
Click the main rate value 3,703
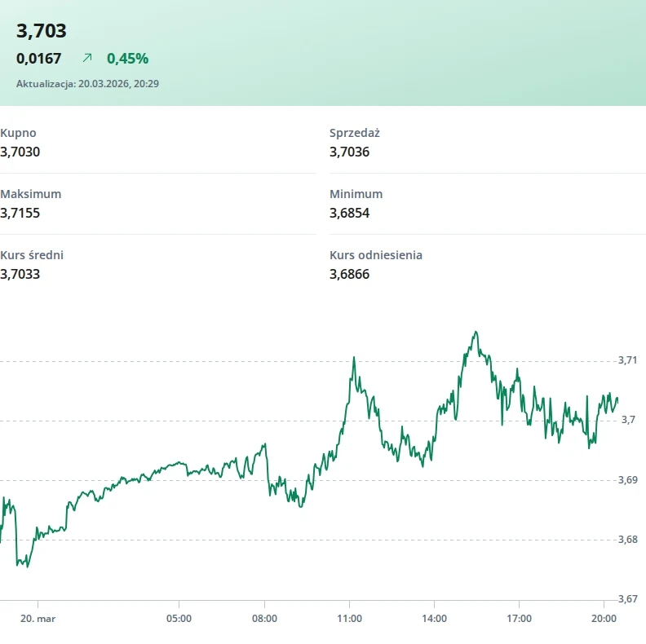42,31
